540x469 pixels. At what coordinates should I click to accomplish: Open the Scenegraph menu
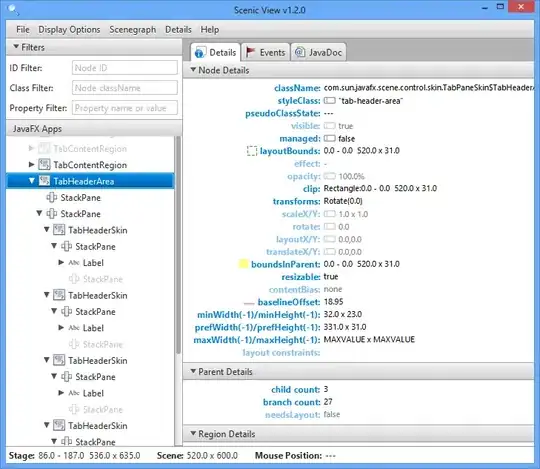pyautogui.click(x=133, y=30)
